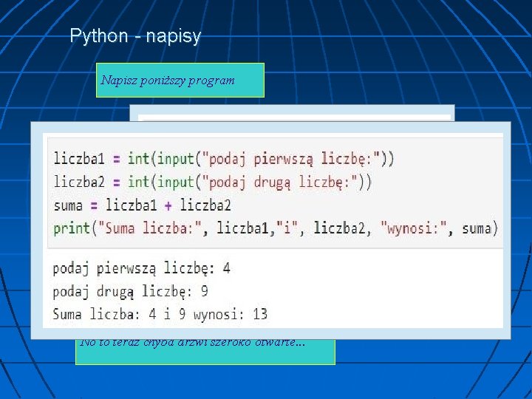This screenshot has height=399, width=532.
Task: Click the partially hidden text 'No to teraz chyba drzwi szeroko otwarte...'
Action: pyautogui.click(x=192, y=342)
